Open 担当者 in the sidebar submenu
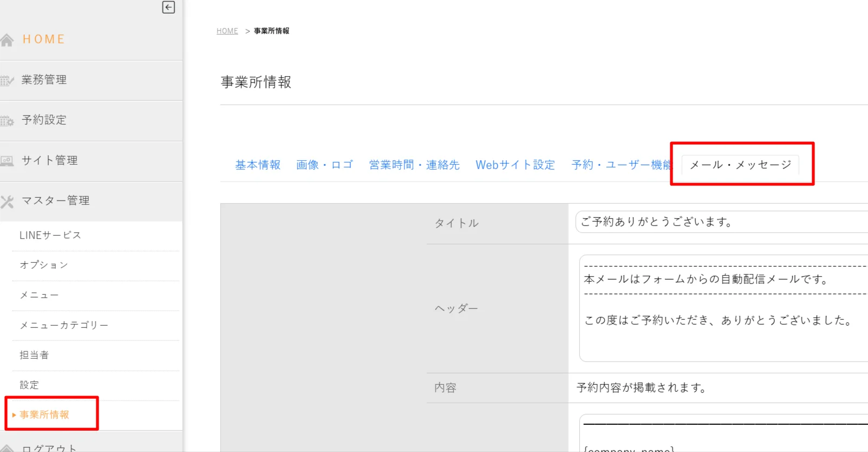The image size is (868, 452). [34, 355]
